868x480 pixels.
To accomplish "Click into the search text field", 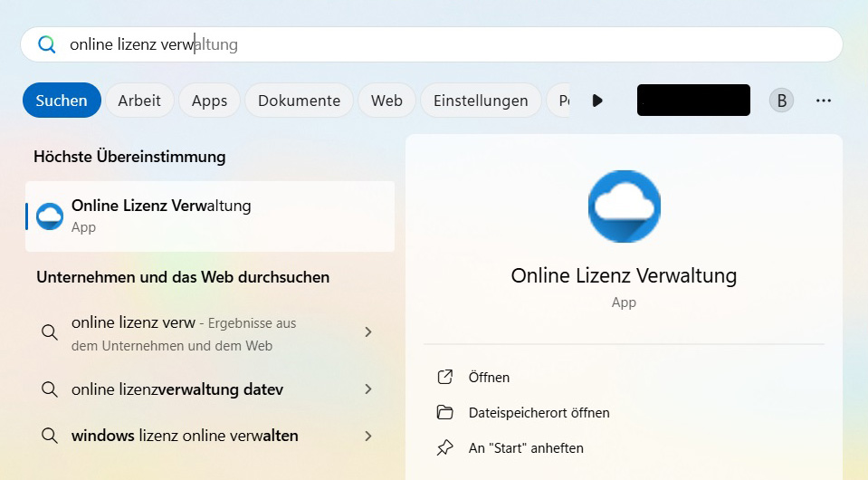I will pos(453,44).
